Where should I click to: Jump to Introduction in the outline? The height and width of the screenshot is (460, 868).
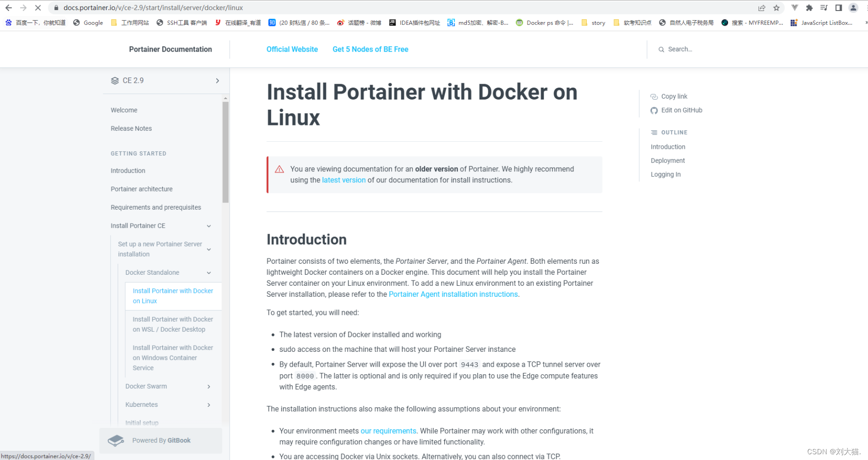668,147
